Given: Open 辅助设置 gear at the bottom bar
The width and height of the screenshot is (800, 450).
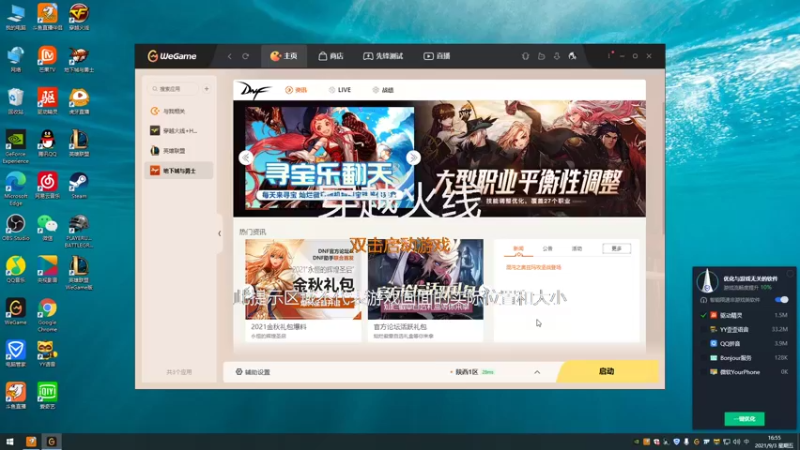Looking at the screenshot, I should click(253, 372).
